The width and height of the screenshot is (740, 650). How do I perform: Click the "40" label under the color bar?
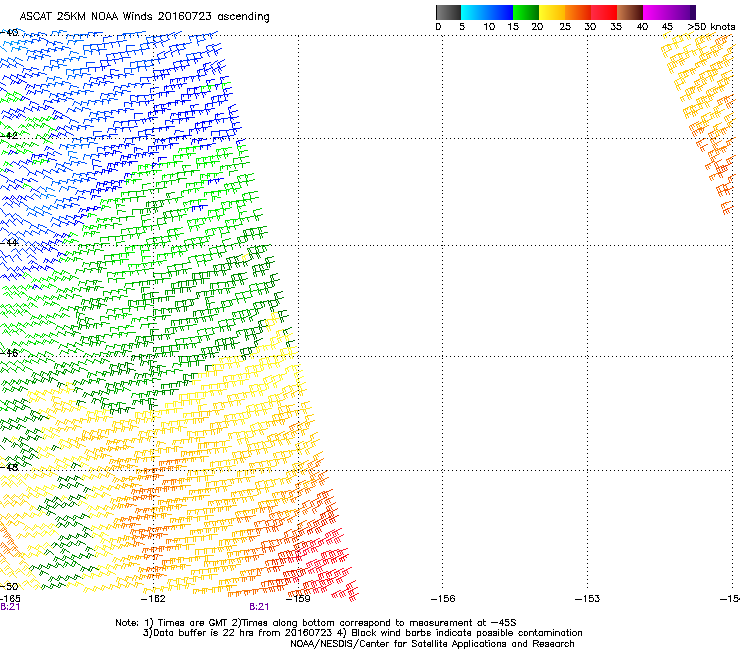[642, 27]
